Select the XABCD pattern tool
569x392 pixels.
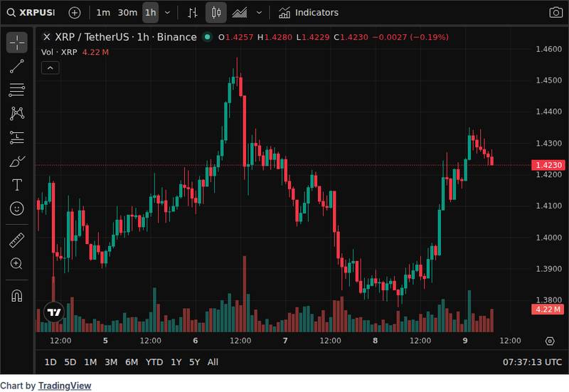pos(17,114)
